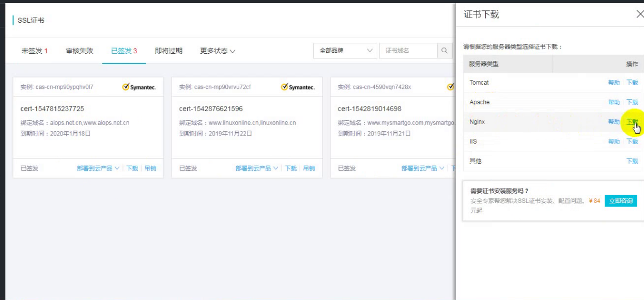Click expiry date 2019年11月21日
This screenshot has height=300, width=644.
click(389, 133)
